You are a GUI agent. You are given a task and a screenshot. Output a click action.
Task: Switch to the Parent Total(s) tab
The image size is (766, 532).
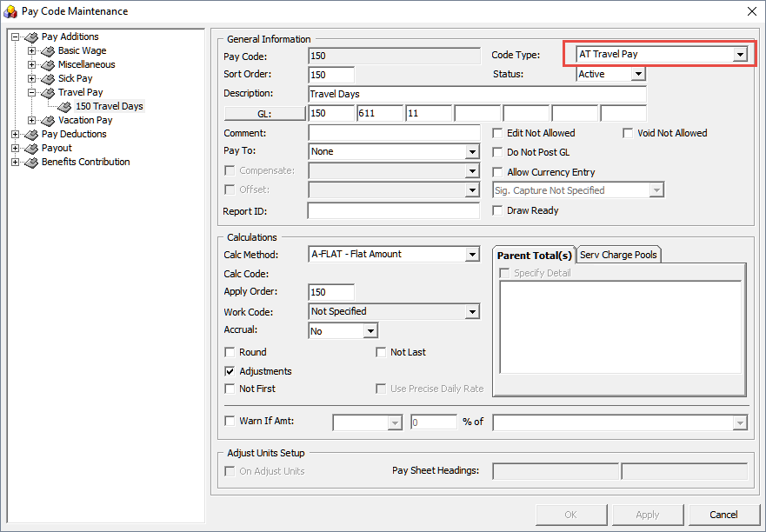click(x=535, y=255)
